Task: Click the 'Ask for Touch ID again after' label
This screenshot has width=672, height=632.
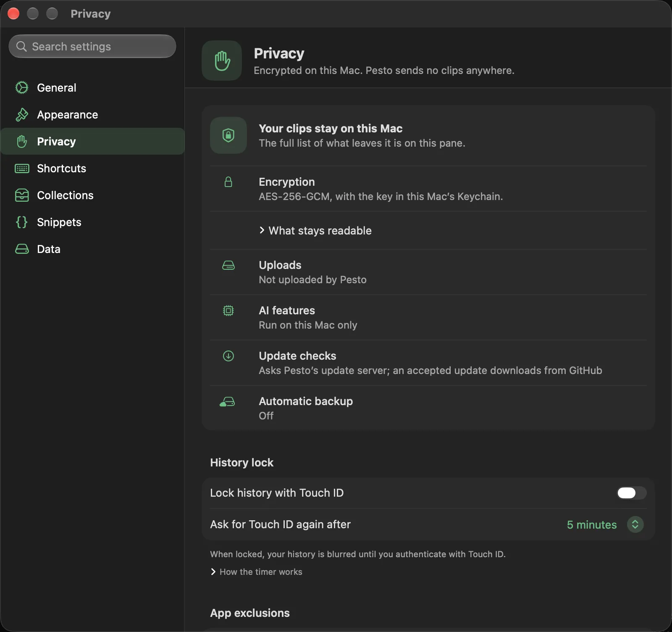Action: coord(280,524)
